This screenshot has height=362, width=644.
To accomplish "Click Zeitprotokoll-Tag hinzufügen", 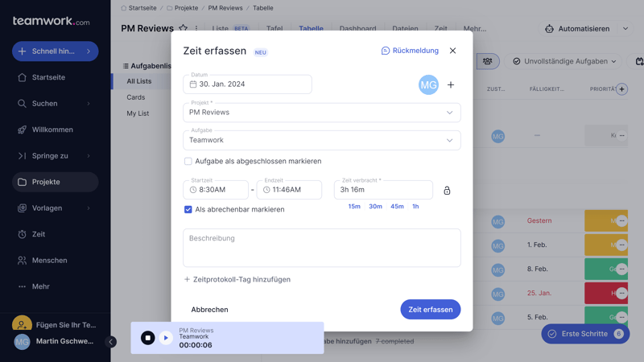I will click(x=237, y=279).
